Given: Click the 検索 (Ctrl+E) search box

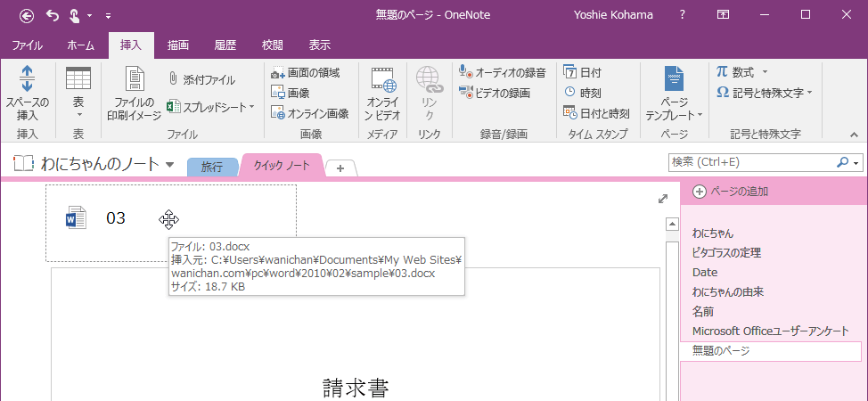Looking at the screenshot, I should (750, 162).
